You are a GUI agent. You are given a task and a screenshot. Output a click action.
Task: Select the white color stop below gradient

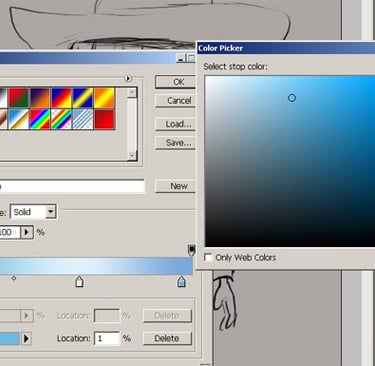[x=79, y=281]
